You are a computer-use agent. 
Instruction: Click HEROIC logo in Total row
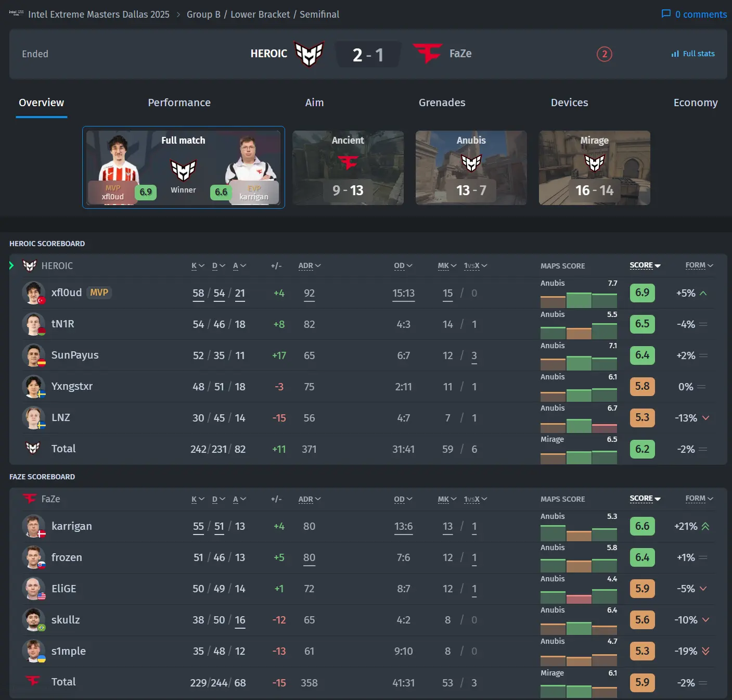click(x=33, y=448)
